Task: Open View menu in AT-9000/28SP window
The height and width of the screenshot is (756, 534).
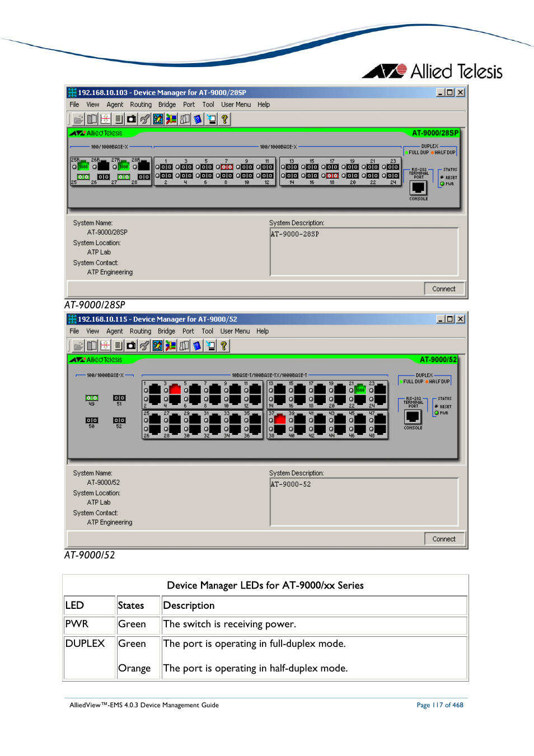Action: point(93,105)
